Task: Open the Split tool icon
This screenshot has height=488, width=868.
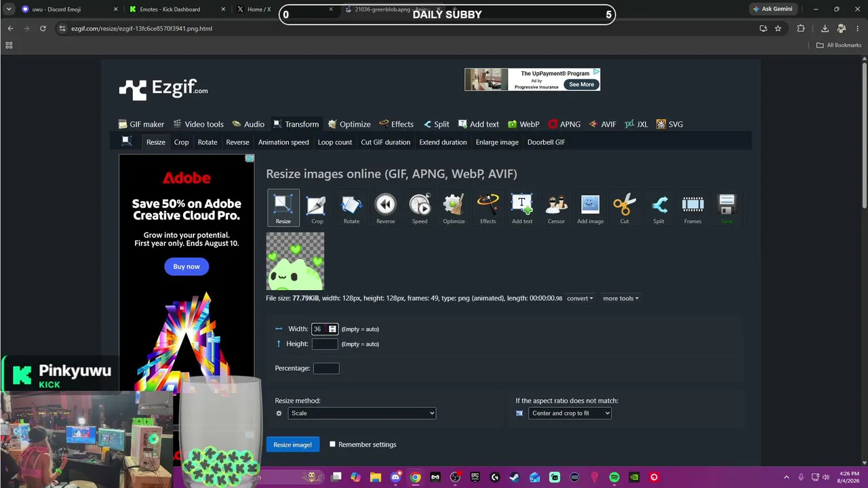Action: (658, 207)
